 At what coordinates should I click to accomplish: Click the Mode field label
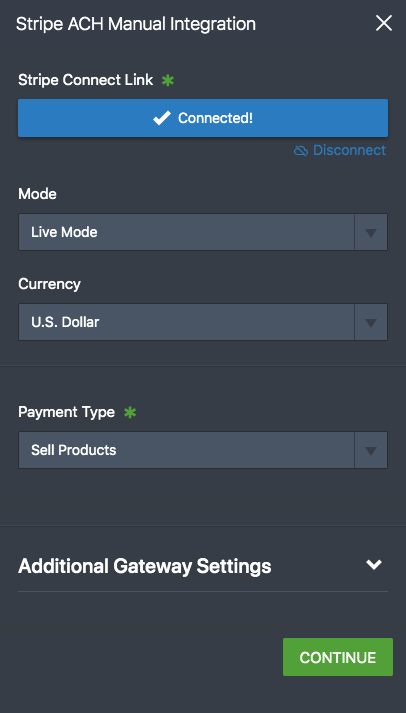click(x=37, y=194)
